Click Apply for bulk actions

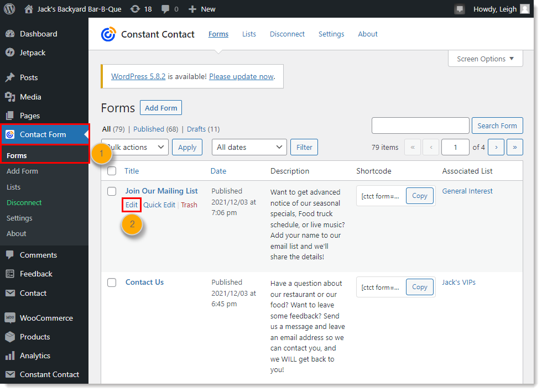187,147
